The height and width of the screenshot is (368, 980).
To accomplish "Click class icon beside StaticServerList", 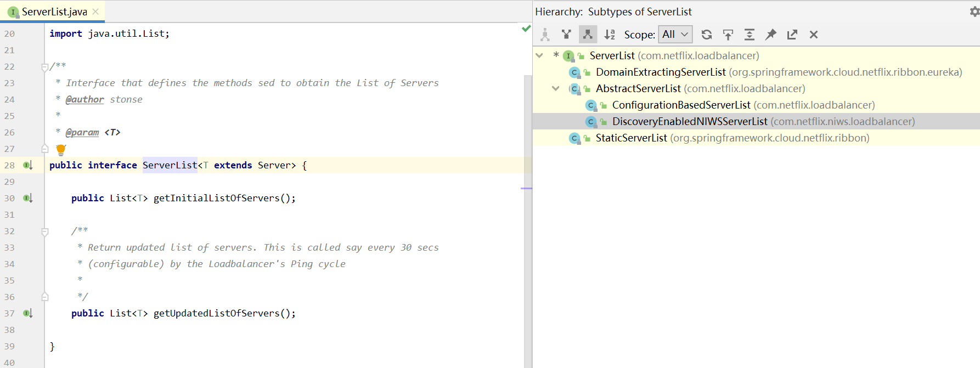I will [x=575, y=138].
